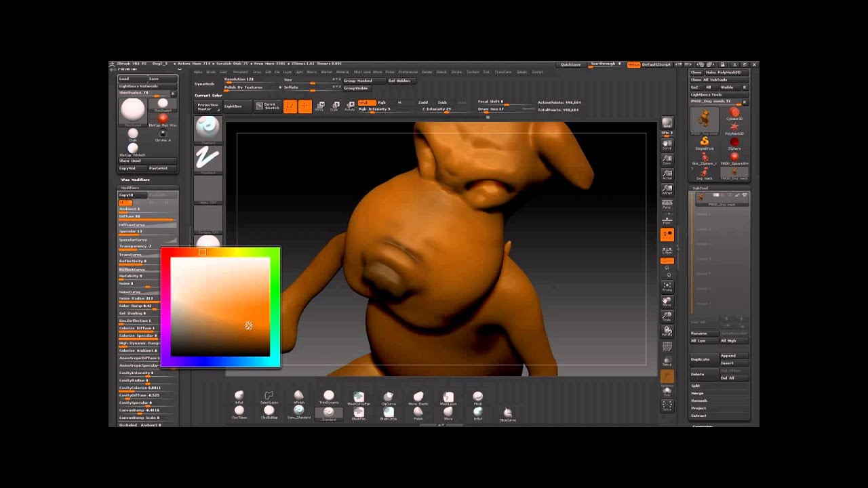The image size is (868, 488).
Task: Choose the TrimDynamic brush in bottom shelf
Action: pyautogui.click(x=328, y=397)
